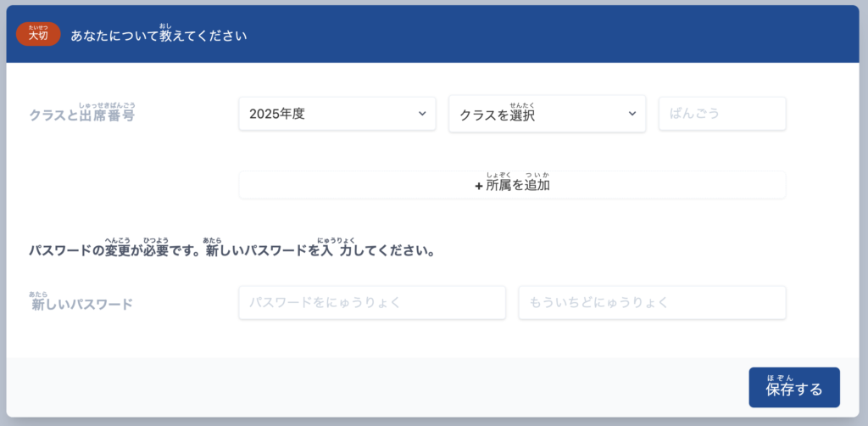
Task: Select the もういちどにゅうりょく confirmation field
Action: pyautogui.click(x=652, y=302)
